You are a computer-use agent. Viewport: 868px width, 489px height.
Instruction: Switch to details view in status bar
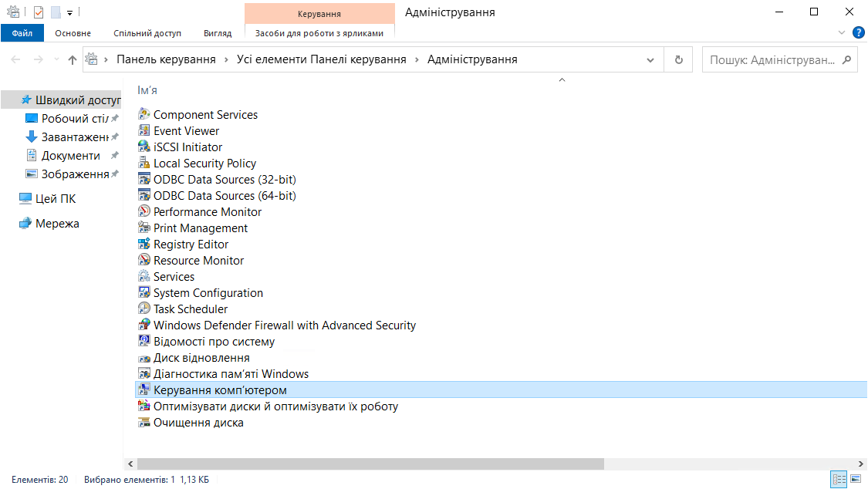click(x=839, y=480)
